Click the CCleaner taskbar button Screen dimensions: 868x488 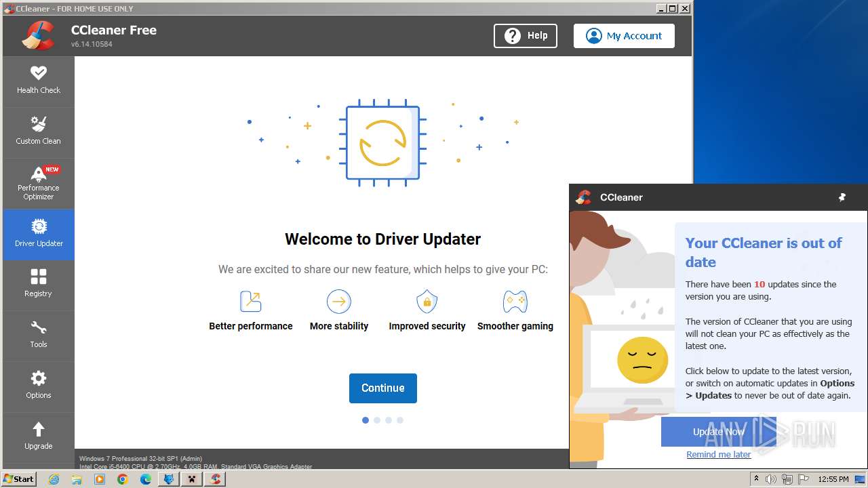(215, 479)
